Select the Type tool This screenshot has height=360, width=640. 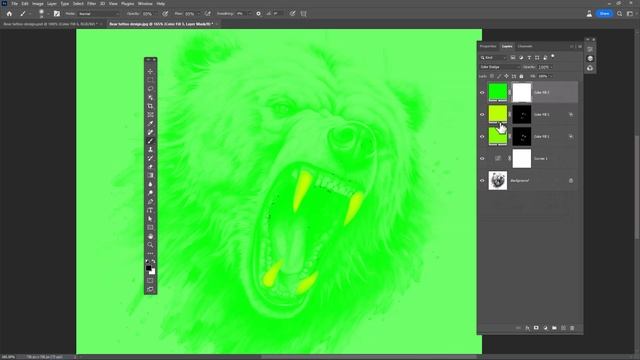click(x=150, y=210)
